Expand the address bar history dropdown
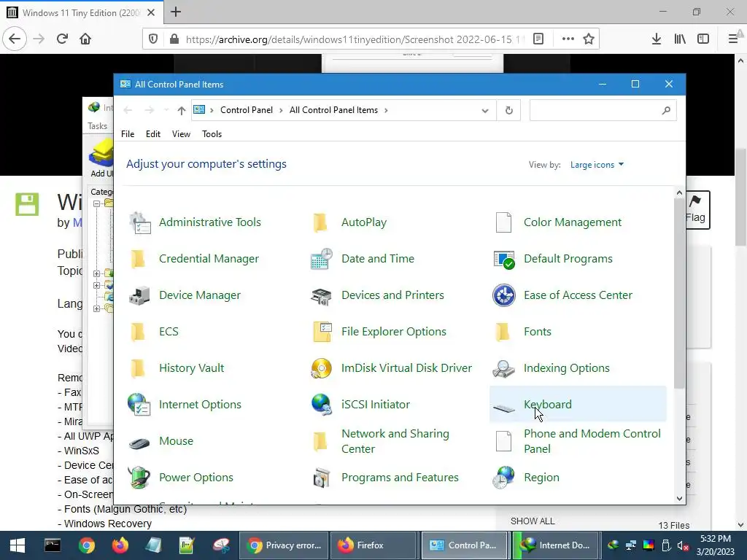 [x=485, y=111]
